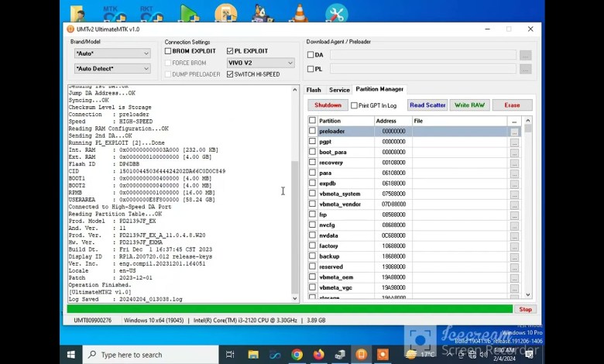This screenshot has height=364, width=604.
Task: Open the VIVO V2 exploit dropdown
Action: (261, 63)
